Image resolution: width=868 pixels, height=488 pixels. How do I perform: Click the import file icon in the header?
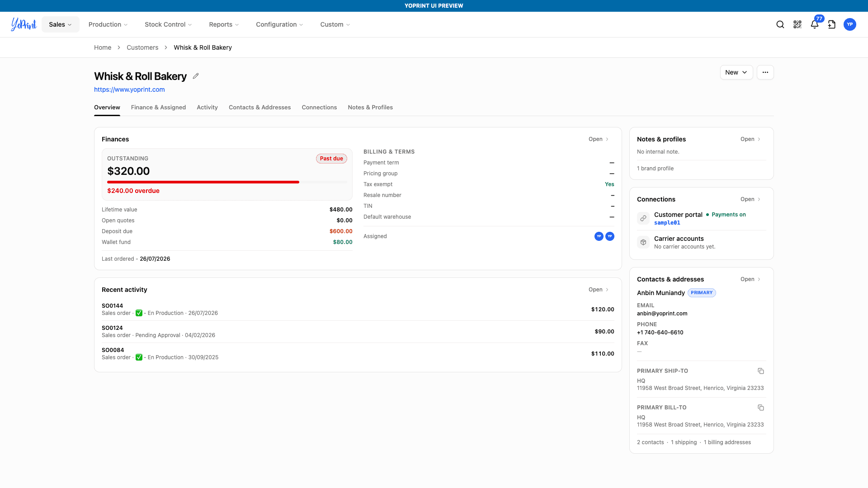(832, 24)
